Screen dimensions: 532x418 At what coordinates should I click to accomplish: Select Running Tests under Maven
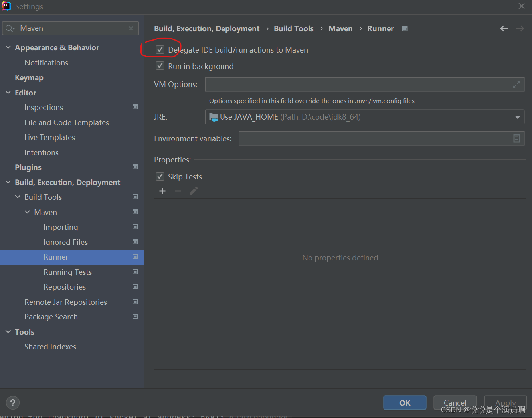click(x=67, y=272)
